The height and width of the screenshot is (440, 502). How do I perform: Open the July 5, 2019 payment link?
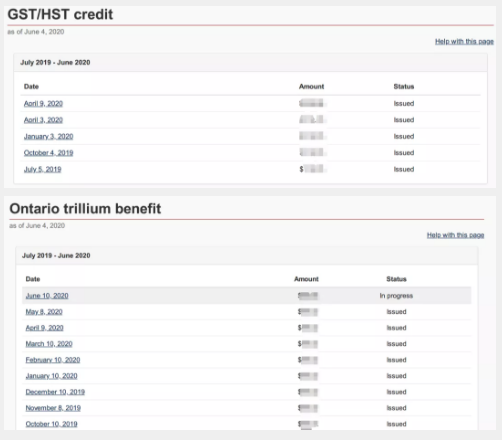coord(42,169)
